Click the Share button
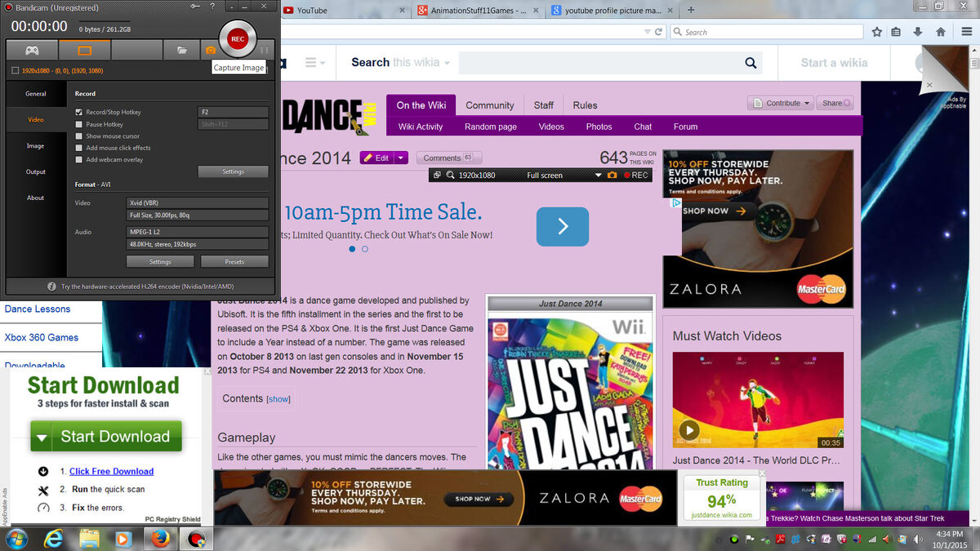The width and height of the screenshot is (980, 551). coord(836,104)
